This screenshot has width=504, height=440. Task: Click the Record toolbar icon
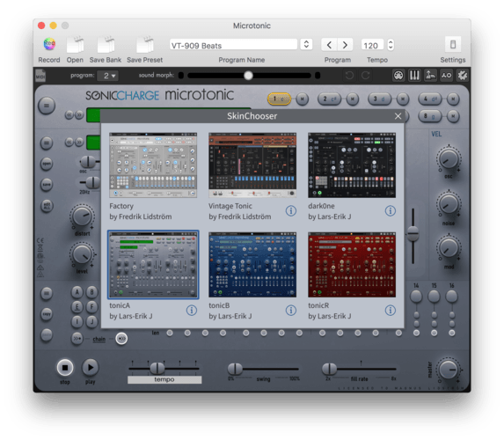pyautogui.click(x=49, y=44)
